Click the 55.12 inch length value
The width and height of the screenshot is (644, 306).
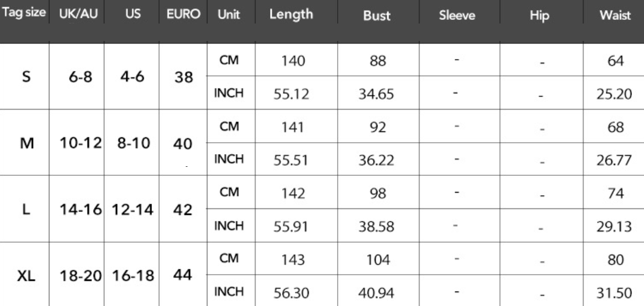pos(292,95)
